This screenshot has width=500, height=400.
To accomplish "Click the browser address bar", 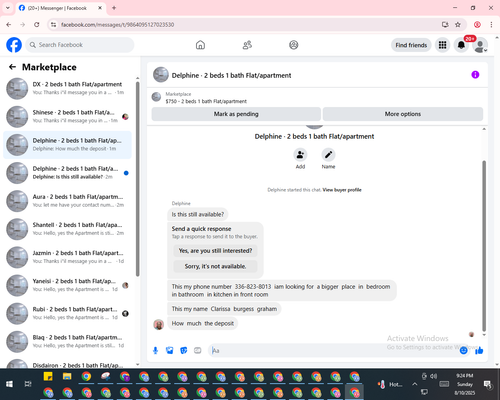I will (x=247, y=25).
